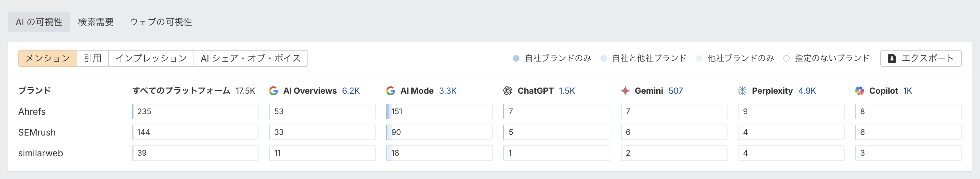Click the ChatGPT logo icon
Viewport: 980px width, 179px height.
pos(507,91)
